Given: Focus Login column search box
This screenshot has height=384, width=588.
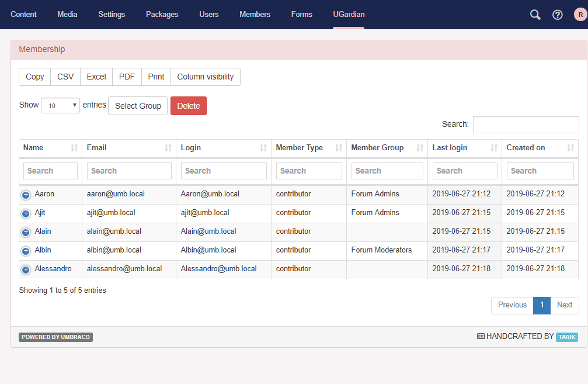Looking at the screenshot, I should coord(224,171).
